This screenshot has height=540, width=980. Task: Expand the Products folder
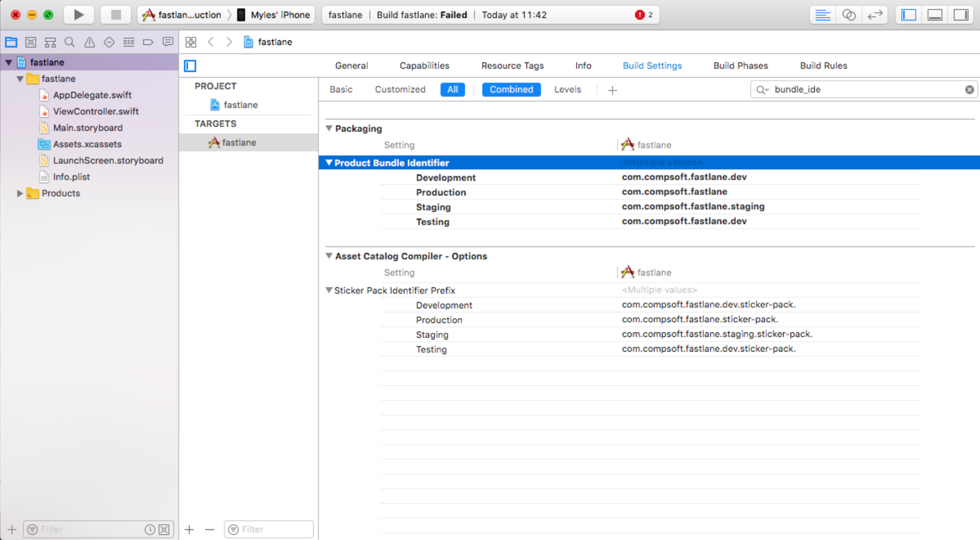click(19, 193)
